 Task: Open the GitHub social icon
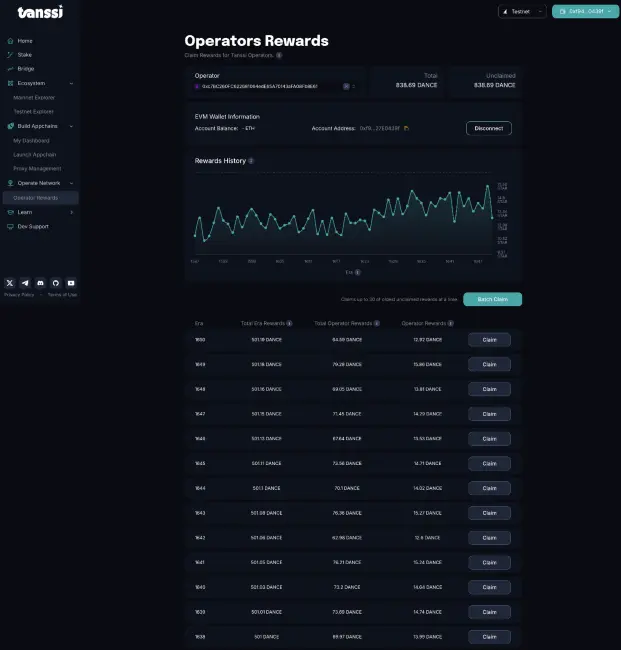56,283
